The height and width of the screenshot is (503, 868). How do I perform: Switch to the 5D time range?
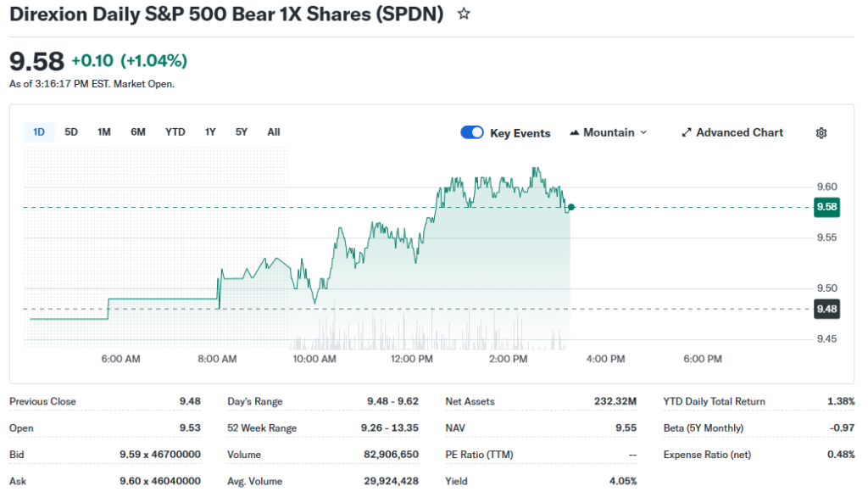[x=71, y=131]
